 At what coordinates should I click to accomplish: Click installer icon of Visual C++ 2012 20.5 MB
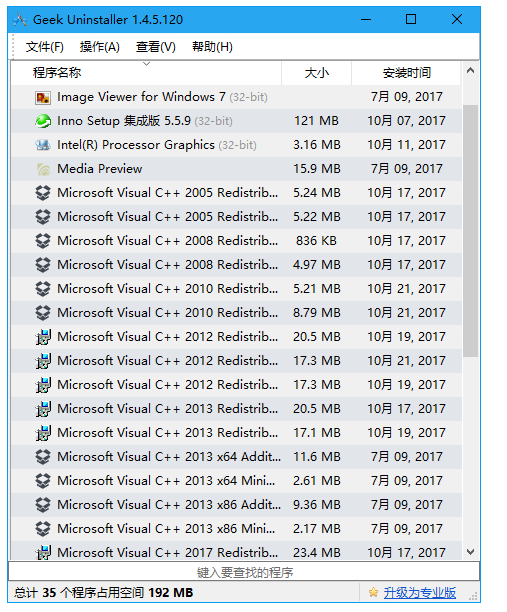(43, 337)
